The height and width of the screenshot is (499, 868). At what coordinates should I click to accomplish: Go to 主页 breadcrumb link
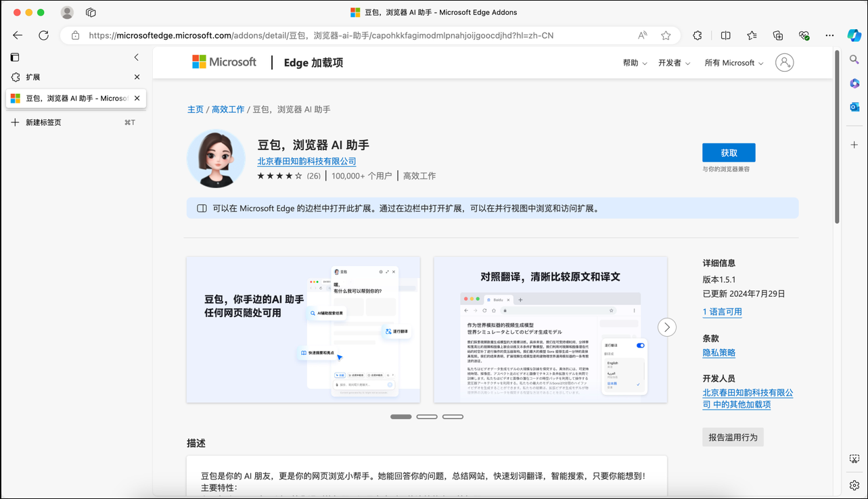click(196, 109)
